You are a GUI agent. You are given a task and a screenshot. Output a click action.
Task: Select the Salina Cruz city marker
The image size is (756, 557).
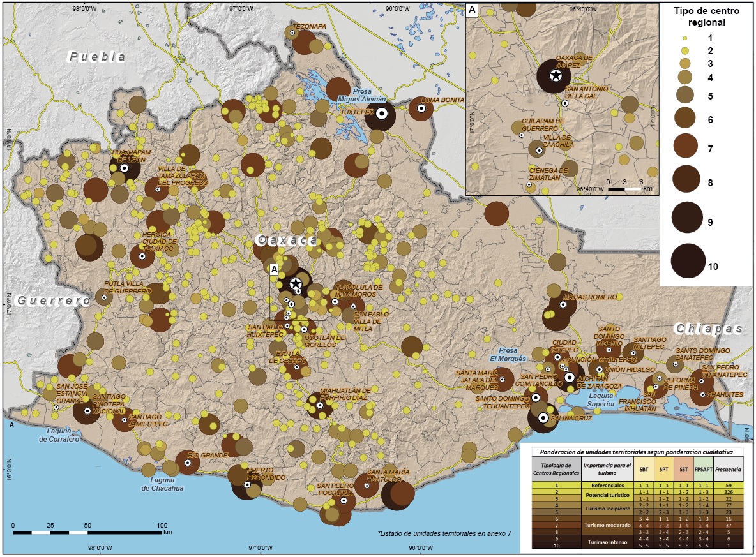coord(543,418)
